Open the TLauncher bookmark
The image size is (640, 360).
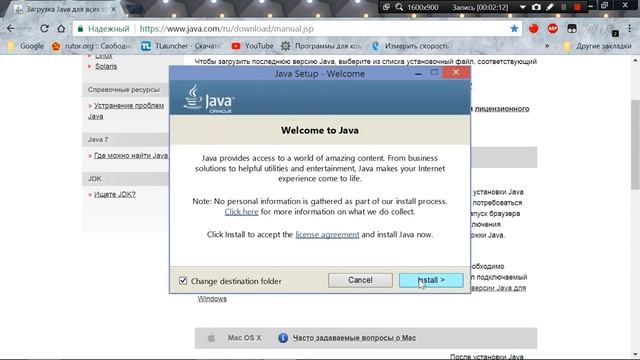(x=180, y=46)
